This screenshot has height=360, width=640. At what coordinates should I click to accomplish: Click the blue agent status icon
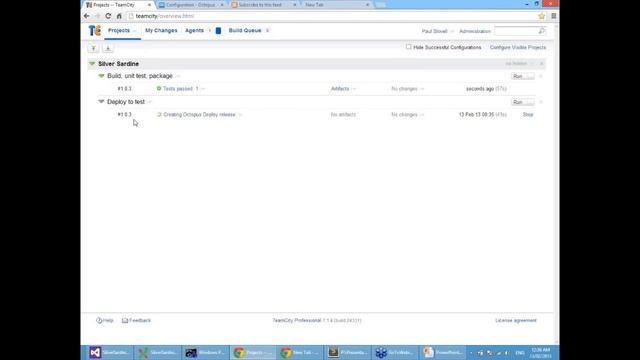[218, 31]
